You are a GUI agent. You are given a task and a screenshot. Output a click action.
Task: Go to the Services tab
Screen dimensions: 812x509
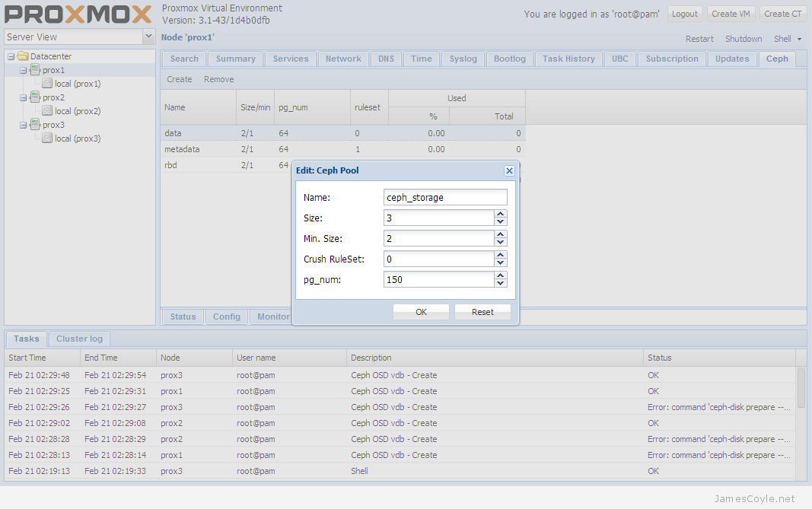(291, 59)
